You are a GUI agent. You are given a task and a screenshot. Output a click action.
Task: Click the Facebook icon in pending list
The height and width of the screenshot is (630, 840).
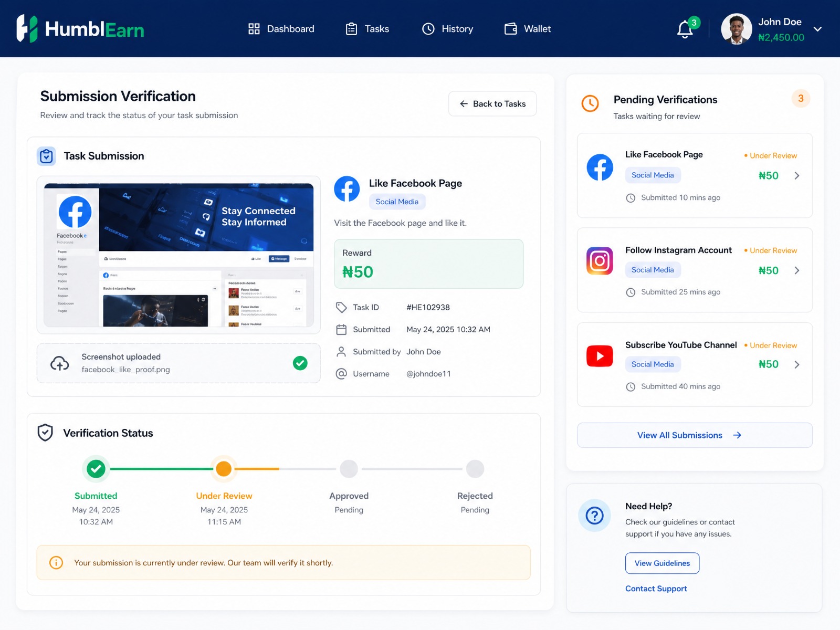point(600,167)
